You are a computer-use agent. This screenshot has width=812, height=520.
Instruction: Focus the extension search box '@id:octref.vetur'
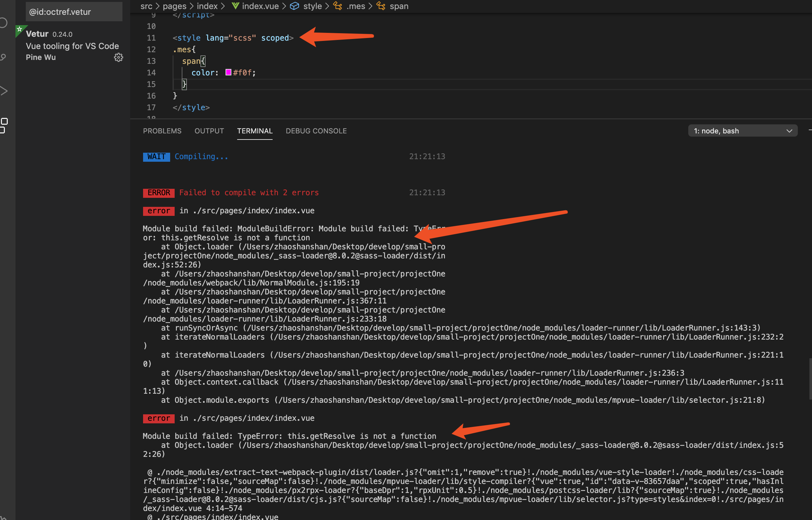coord(74,12)
